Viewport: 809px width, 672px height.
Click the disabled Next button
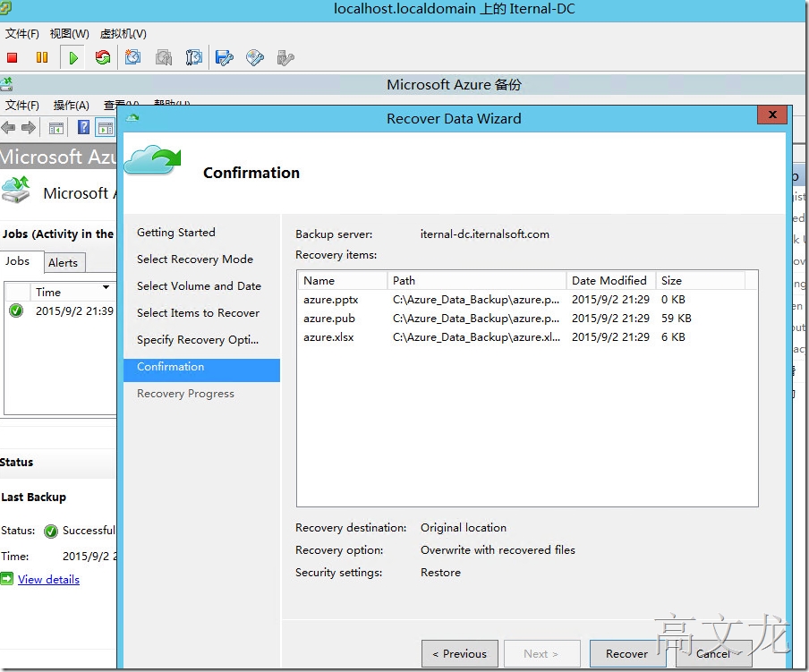pyautogui.click(x=541, y=653)
